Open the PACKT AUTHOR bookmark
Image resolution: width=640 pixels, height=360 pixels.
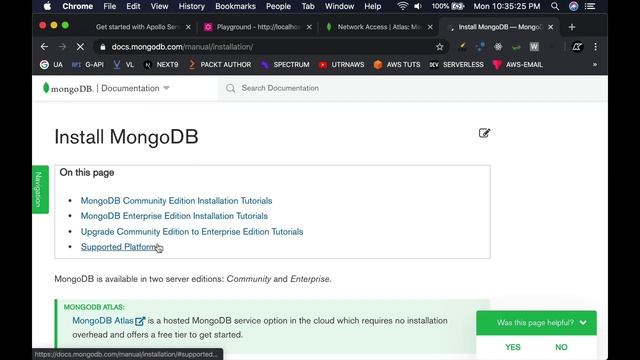219,64
